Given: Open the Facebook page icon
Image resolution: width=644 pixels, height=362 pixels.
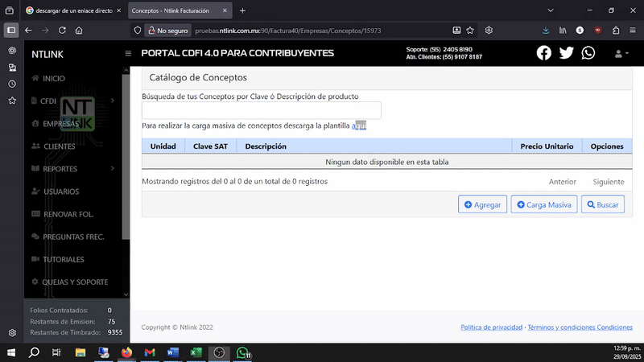Looking at the screenshot, I should pyautogui.click(x=544, y=53).
